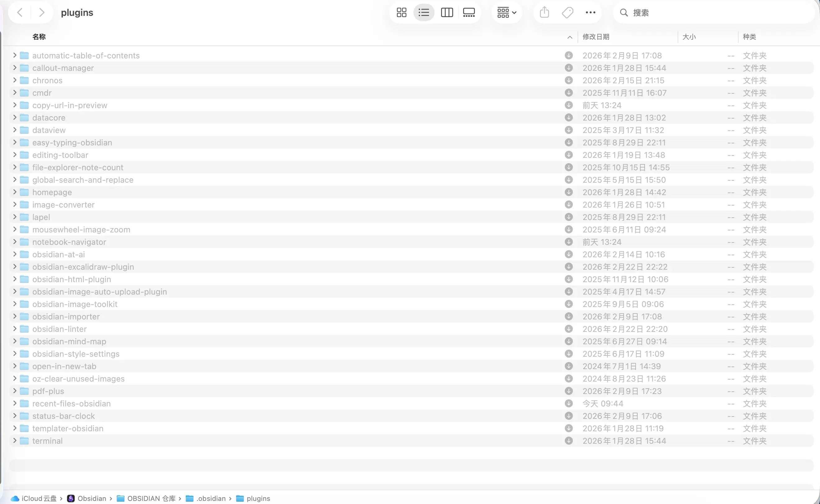The image size is (820, 504).
Task: Click the Tags toolbar icon
Action: coord(567,13)
